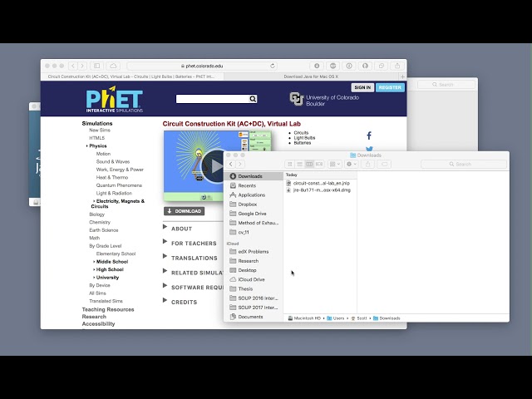This screenshot has width=532, height=399.
Task: Click Finder Downloads search field
Action: pyautogui.click(x=464, y=165)
